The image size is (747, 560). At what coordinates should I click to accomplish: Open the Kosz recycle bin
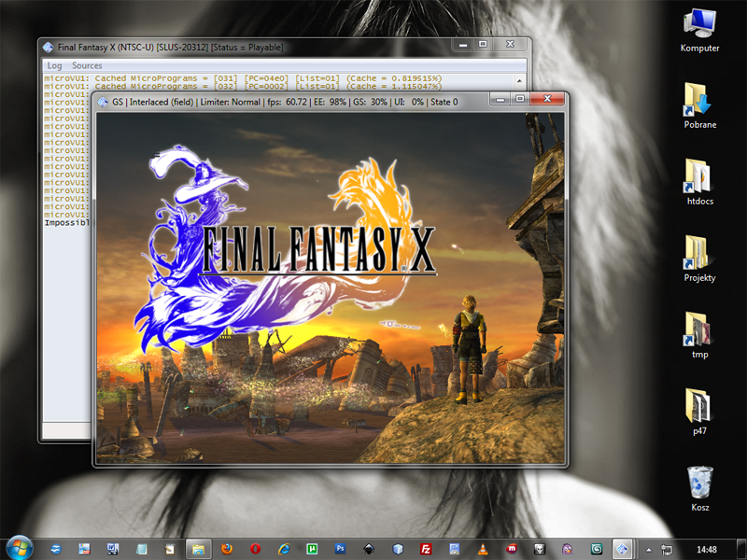click(x=699, y=488)
